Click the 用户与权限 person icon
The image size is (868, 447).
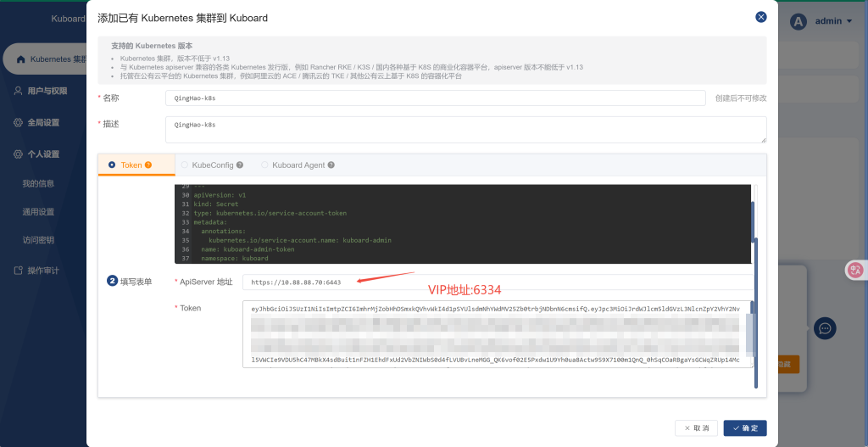(x=18, y=91)
